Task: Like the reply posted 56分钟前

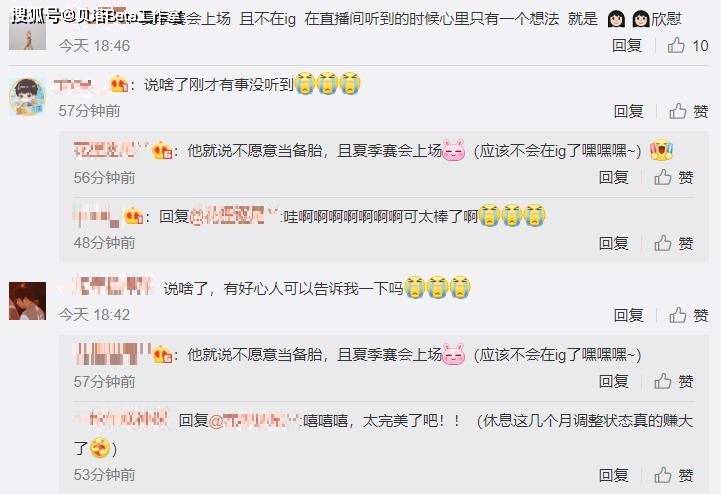Action: 674,177
